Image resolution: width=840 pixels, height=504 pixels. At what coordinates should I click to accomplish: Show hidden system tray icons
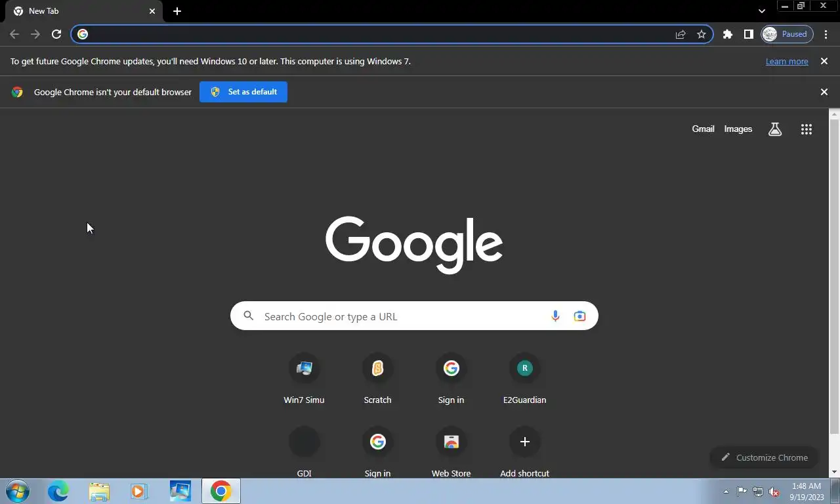pos(726,492)
